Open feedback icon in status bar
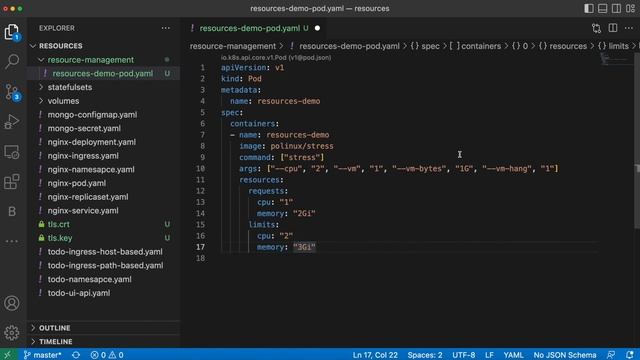Screen dimensions: 640x360 point(611,355)
